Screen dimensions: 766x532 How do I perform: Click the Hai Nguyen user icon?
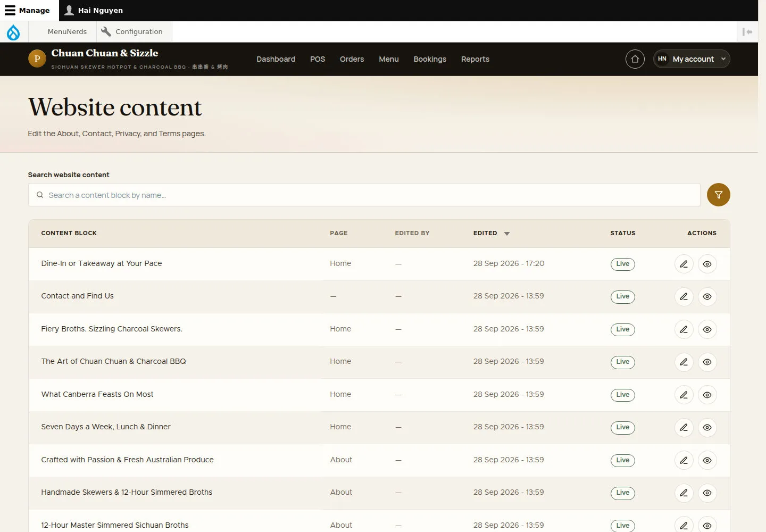click(69, 10)
